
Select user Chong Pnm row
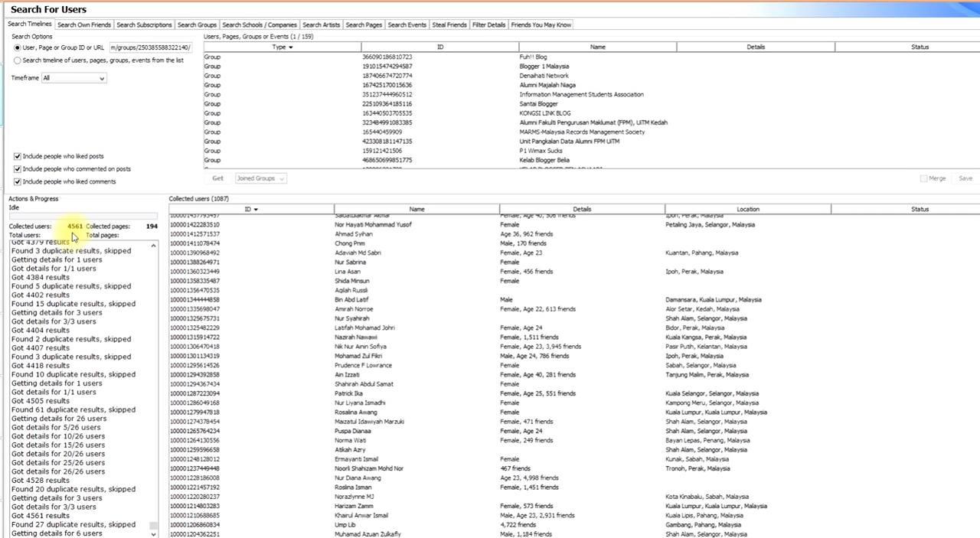click(574, 243)
